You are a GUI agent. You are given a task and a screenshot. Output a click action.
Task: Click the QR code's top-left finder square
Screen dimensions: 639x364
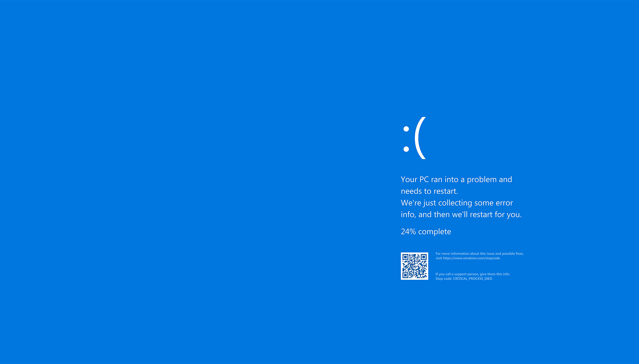click(x=405, y=257)
